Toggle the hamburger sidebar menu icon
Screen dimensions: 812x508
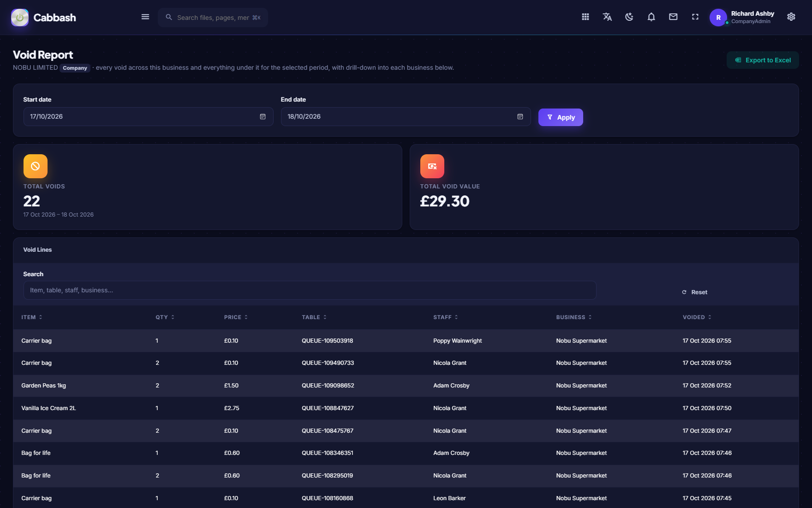pos(145,17)
